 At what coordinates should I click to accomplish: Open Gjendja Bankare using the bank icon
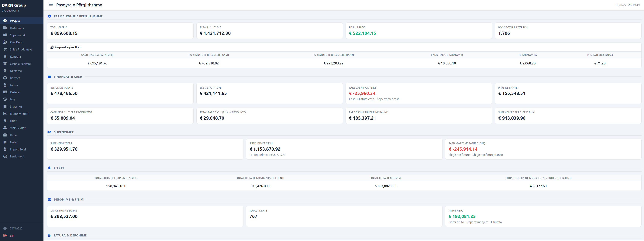click(x=5, y=64)
